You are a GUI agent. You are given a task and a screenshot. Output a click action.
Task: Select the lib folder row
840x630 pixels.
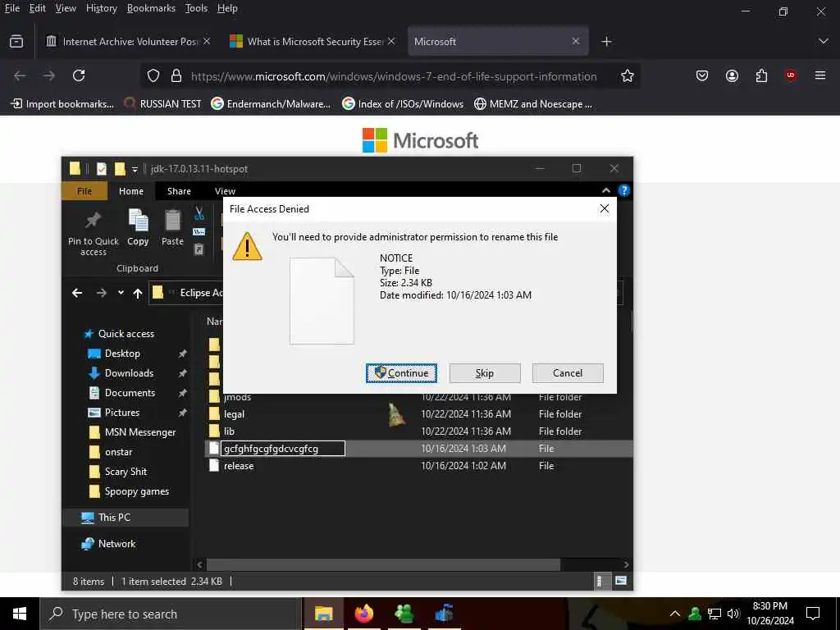[x=418, y=431]
